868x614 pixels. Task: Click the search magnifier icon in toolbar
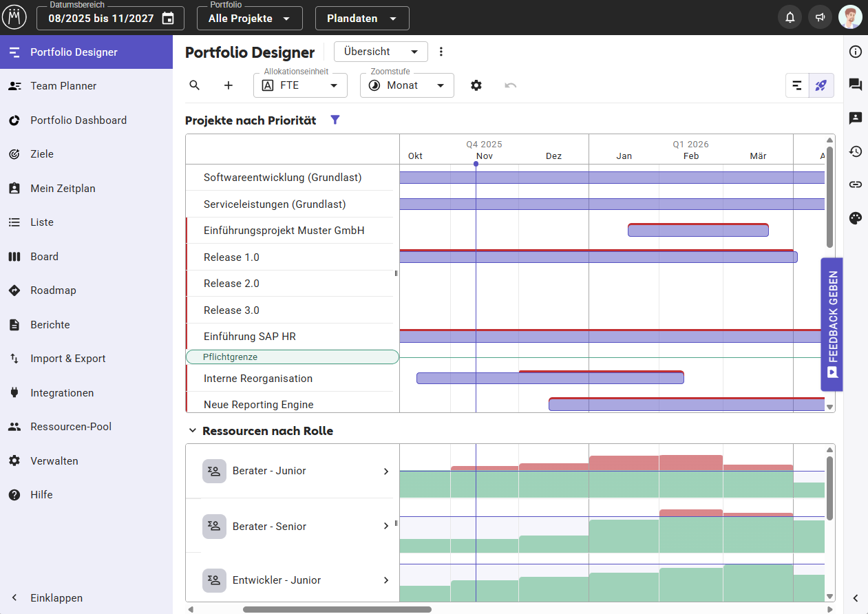(195, 85)
